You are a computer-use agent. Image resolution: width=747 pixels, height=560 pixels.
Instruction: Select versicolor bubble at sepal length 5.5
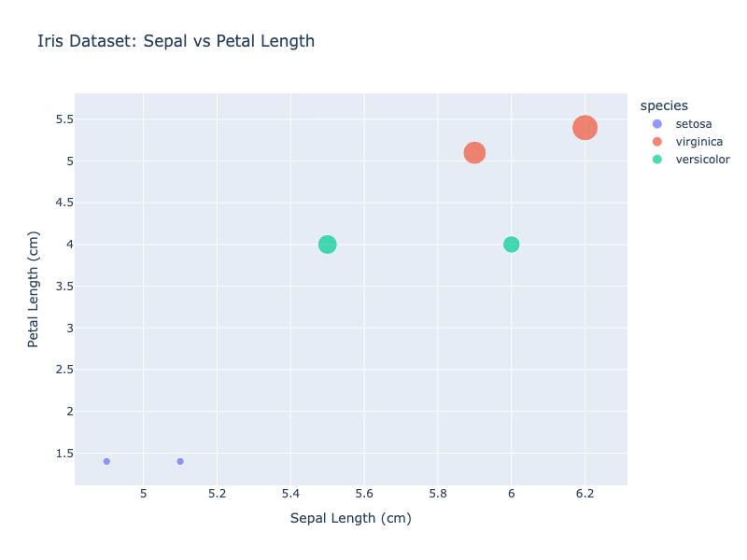coord(327,245)
